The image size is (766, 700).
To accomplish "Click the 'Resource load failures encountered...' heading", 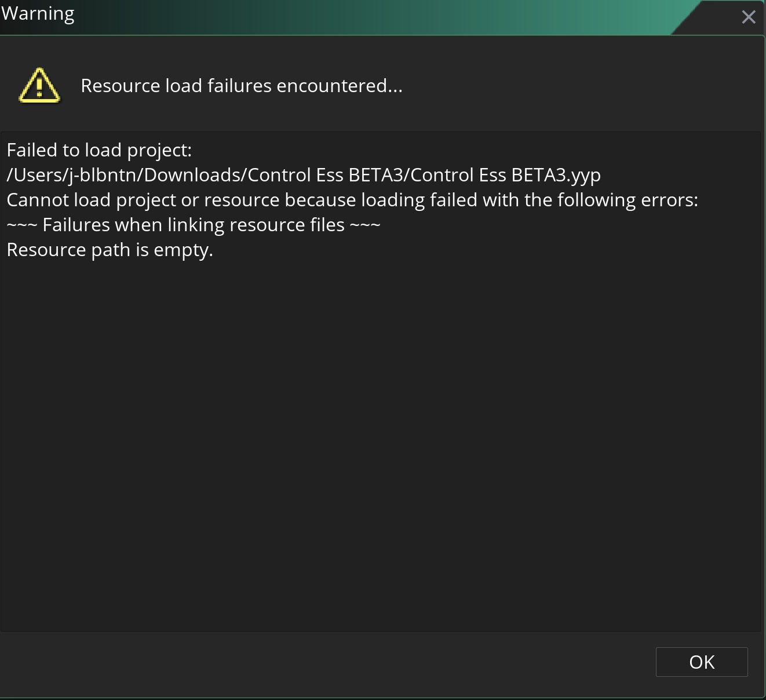I will tap(241, 86).
